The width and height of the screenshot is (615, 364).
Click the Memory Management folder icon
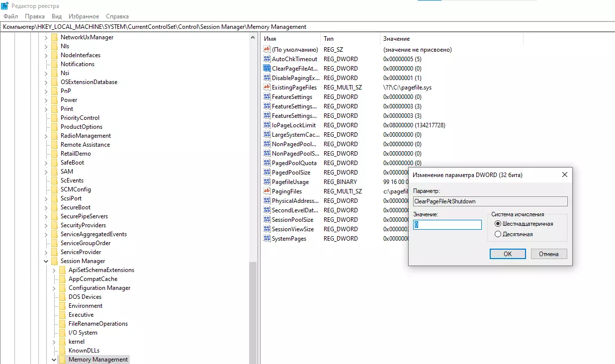click(62, 360)
